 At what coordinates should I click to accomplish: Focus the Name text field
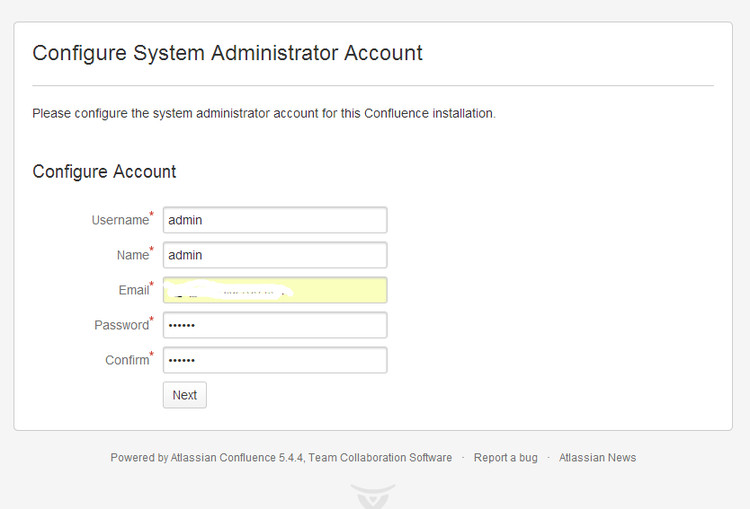tap(275, 255)
